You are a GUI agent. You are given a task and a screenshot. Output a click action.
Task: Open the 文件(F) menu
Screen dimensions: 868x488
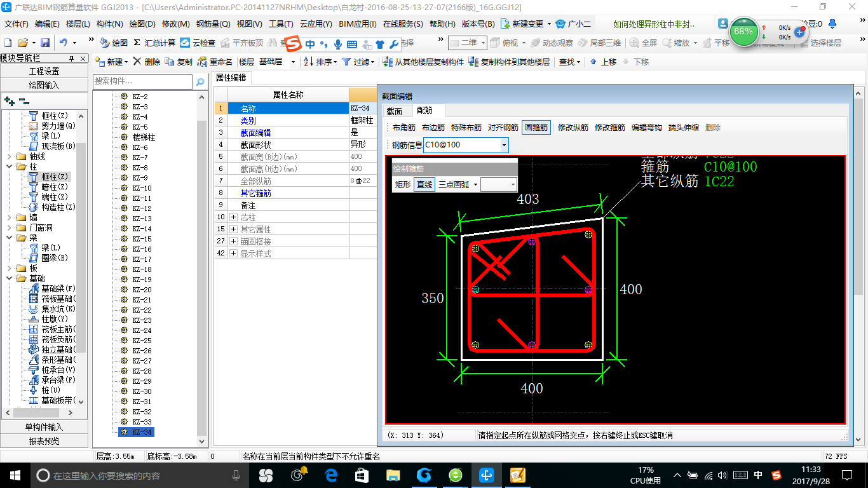[17, 24]
